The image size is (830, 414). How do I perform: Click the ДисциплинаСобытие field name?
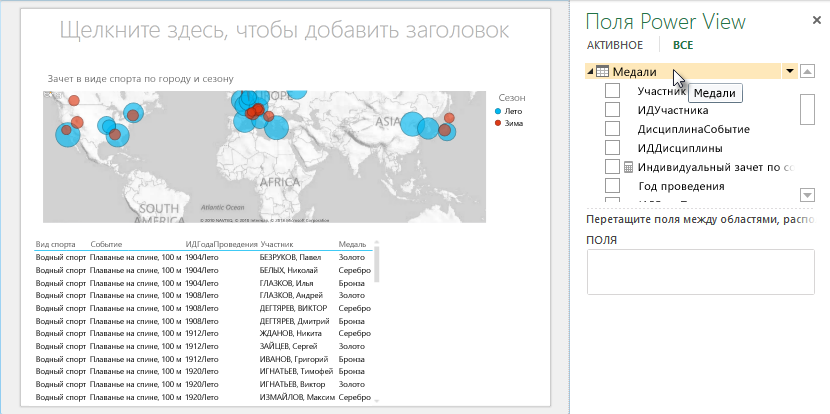tap(693, 130)
